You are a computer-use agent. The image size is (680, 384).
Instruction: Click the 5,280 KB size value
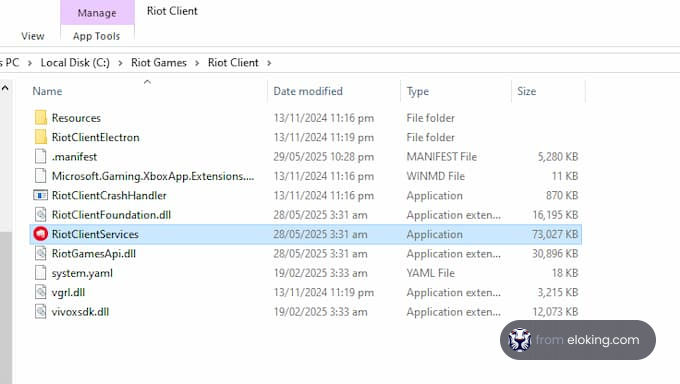click(x=558, y=157)
